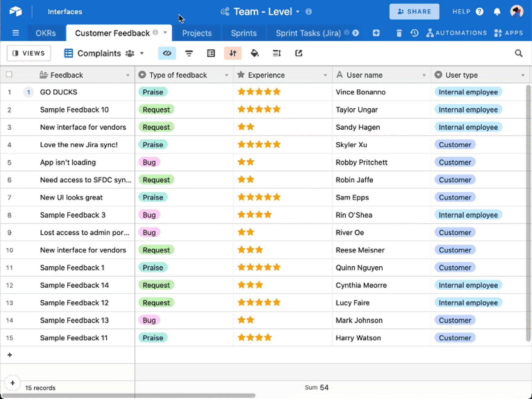Viewport: 532px width, 399px height.
Task: Click the horizontal scrollbar at bottom
Action: tap(128, 396)
